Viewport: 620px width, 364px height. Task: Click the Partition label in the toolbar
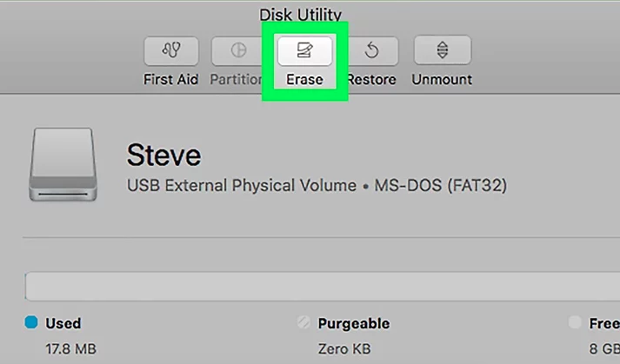coord(236,79)
